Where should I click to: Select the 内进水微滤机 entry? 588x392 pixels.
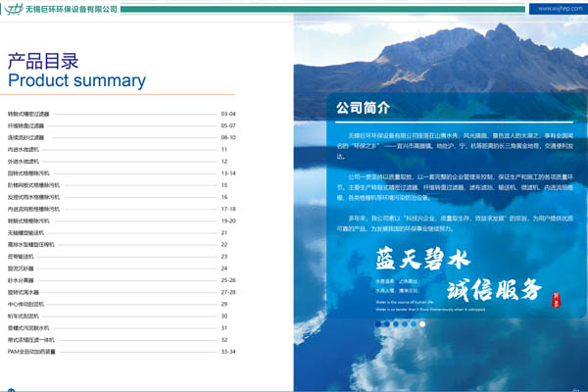[x=22, y=149]
